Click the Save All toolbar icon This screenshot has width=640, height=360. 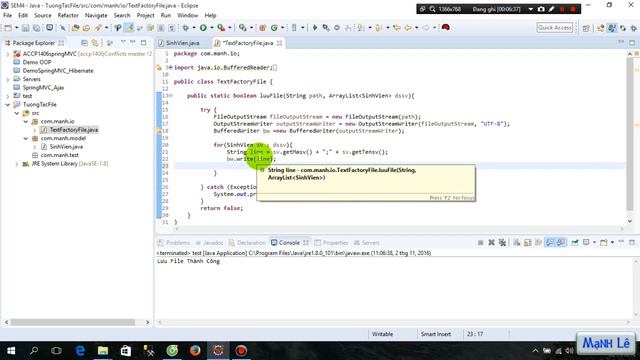[37, 28]
